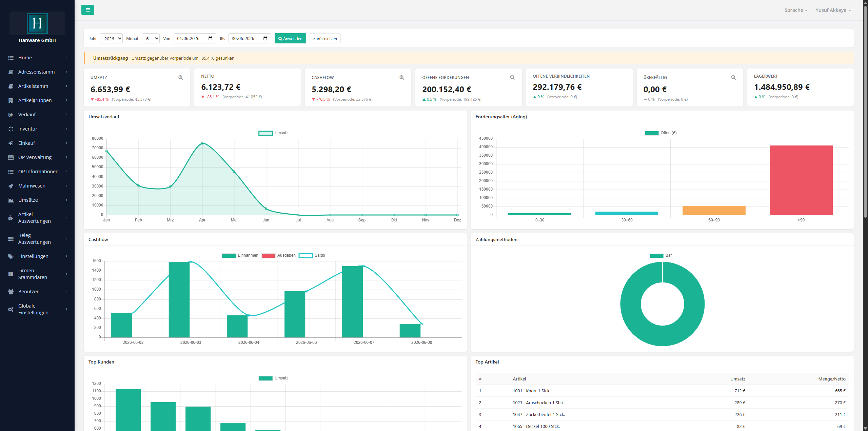Click the Artikel Auswertungen puzzle icon

point(11,218)
